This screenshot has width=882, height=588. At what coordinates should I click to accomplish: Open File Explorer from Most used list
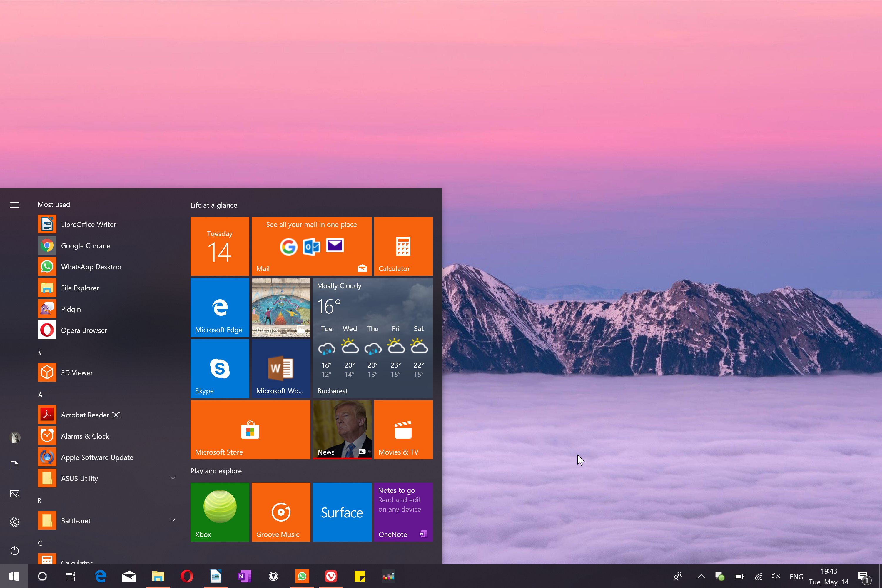coord(107,288)
